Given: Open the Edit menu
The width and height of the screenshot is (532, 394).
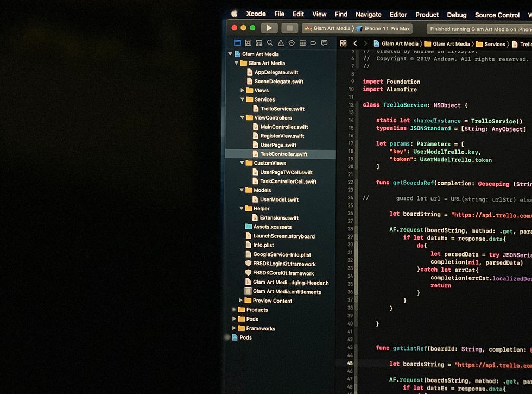Looking at the screenshot, I should pos(298,14).
